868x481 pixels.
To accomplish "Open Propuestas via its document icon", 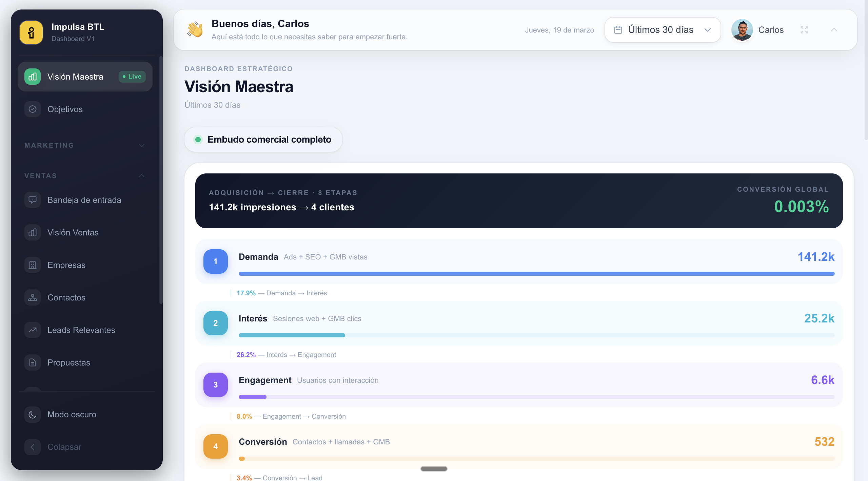I will coord(32,362).
